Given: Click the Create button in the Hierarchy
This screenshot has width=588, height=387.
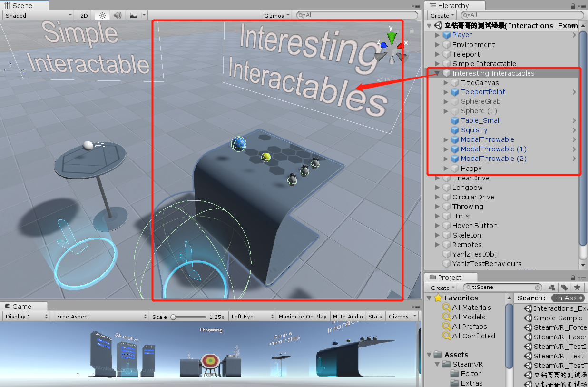Looking at the screenshot, I should 441,15.
